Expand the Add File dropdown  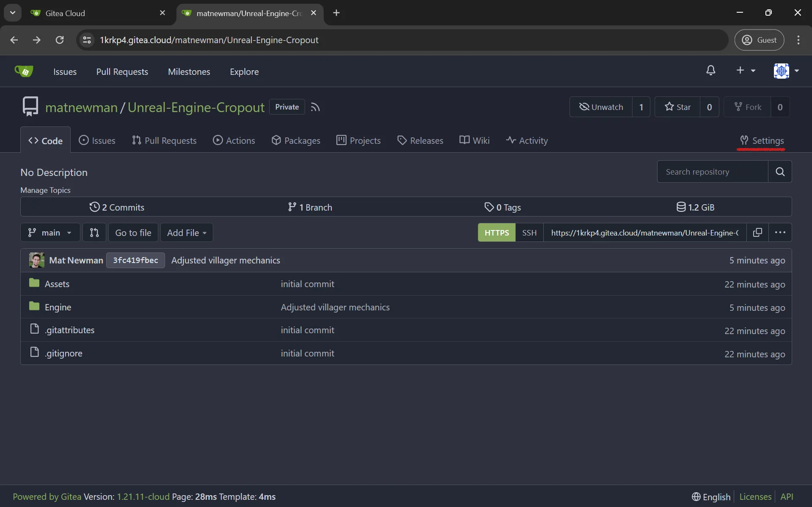pos(187,233)
